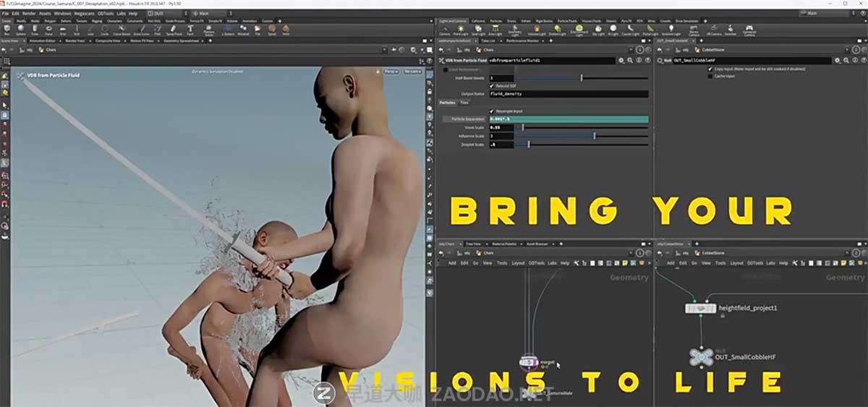Select the Torus shelf tool
Screen dimensions: 868x407
click(x=48, y=30)
